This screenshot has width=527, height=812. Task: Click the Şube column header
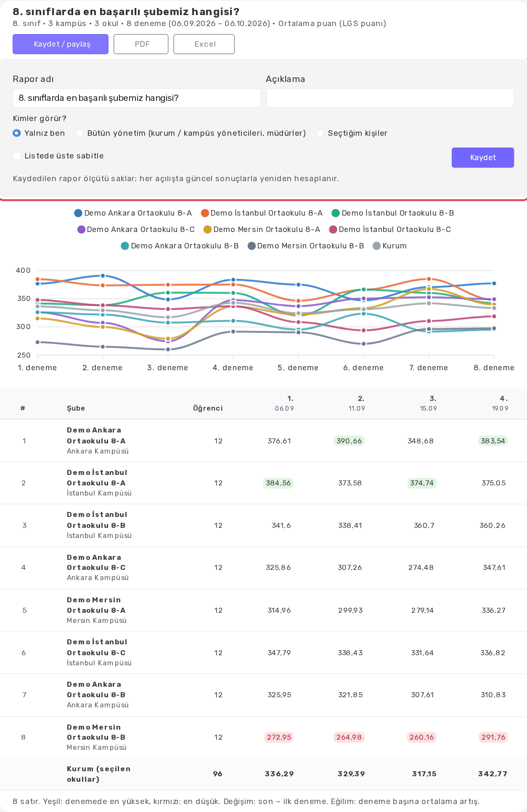(x=76, y=408)
